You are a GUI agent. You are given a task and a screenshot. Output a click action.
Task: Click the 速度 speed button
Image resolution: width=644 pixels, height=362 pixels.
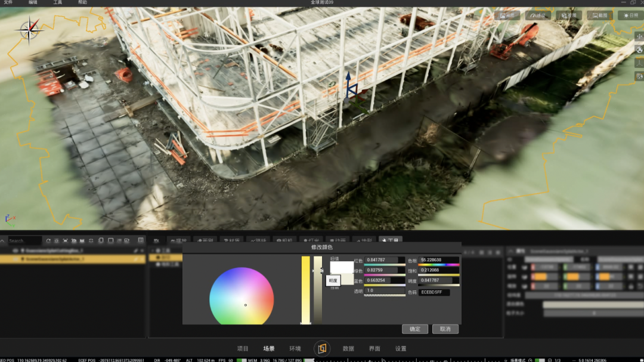click(538, 16)
